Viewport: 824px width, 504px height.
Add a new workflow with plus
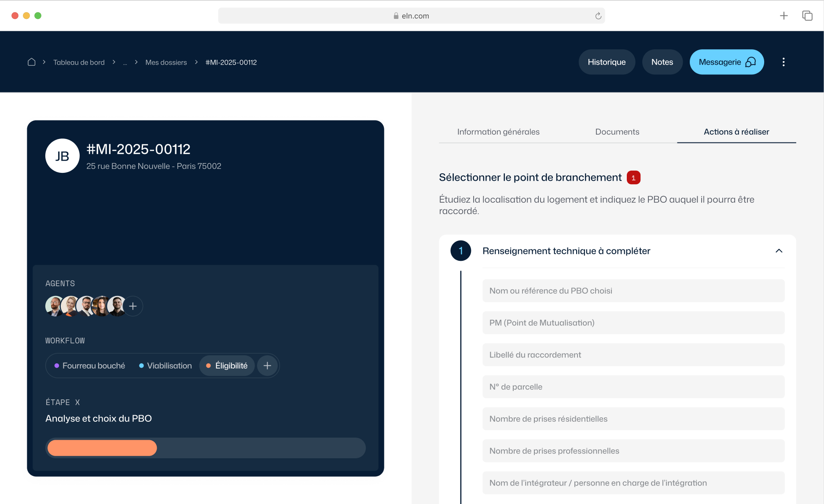pos(267,365)
